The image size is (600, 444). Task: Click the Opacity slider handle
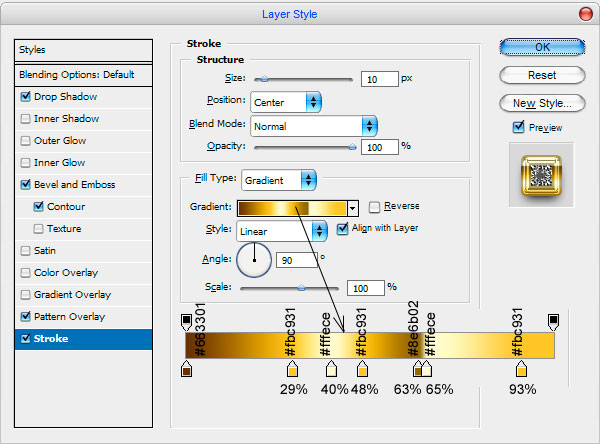click(352, 147)
